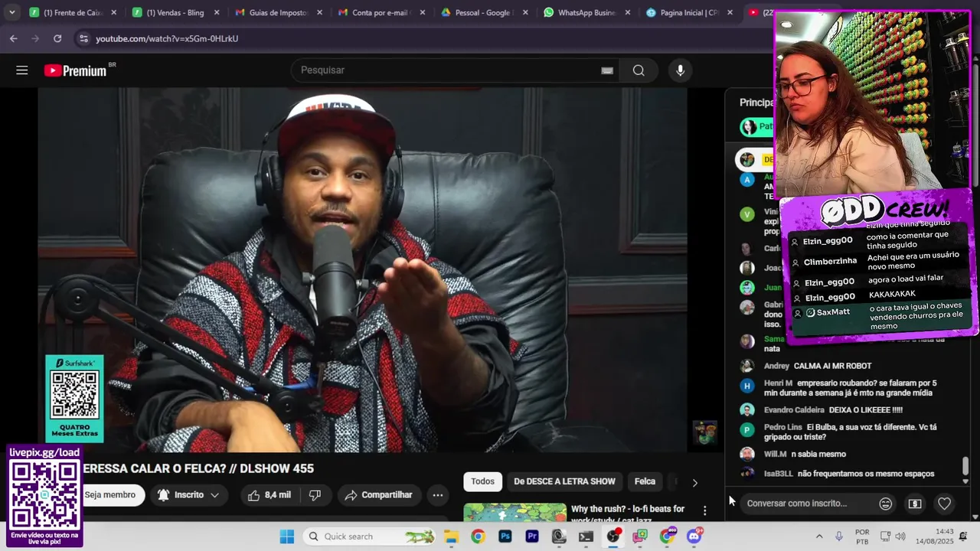980x551 pixels.
Task: Switch to the Pessoal - Google Drive tab
Action: (485, 12)
